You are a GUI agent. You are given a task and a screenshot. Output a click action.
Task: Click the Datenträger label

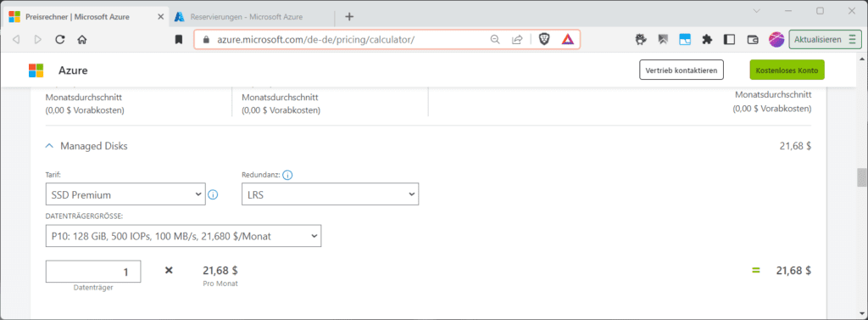[x=93, y=288]
